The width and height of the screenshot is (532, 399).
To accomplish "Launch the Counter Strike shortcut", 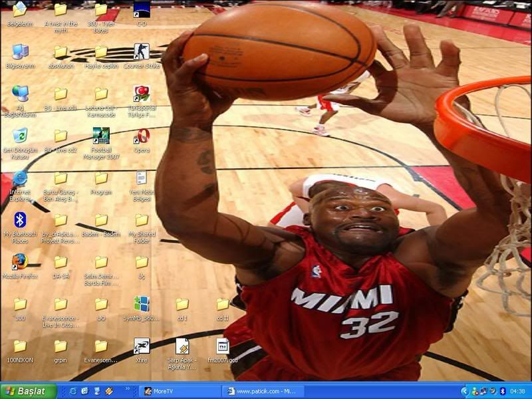I will click(x=142, y=52).
